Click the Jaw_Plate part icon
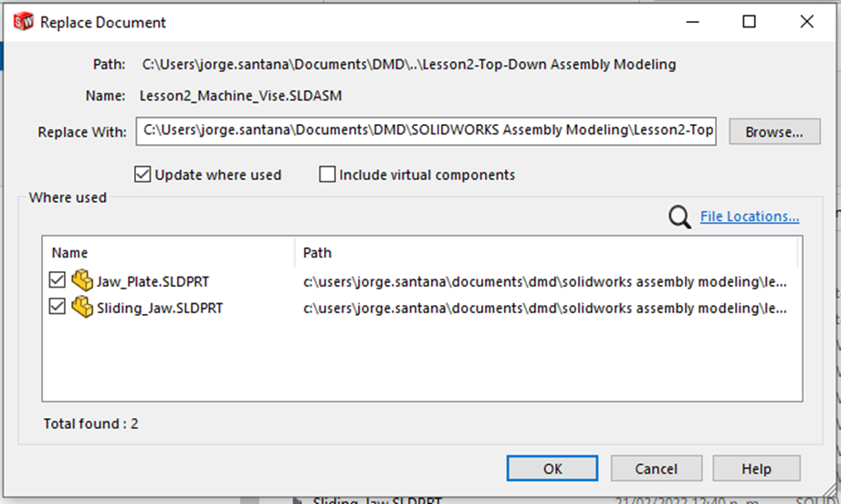The width and height of the screenshot is (841, 504). tap(82, 280)
